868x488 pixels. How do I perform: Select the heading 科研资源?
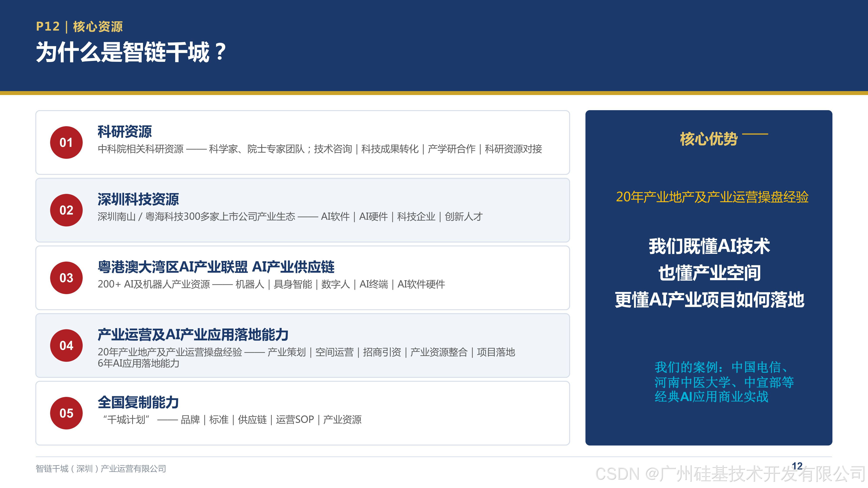(125, 131)
